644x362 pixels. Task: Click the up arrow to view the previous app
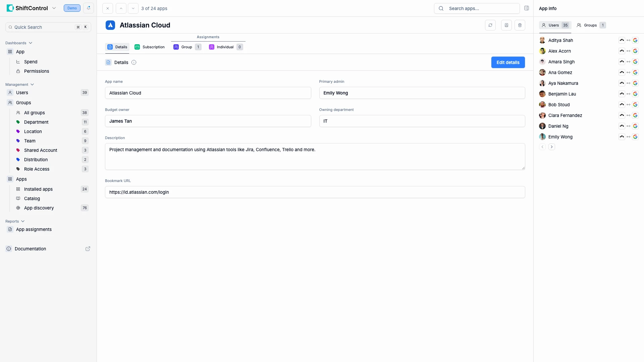pos(121,8)
